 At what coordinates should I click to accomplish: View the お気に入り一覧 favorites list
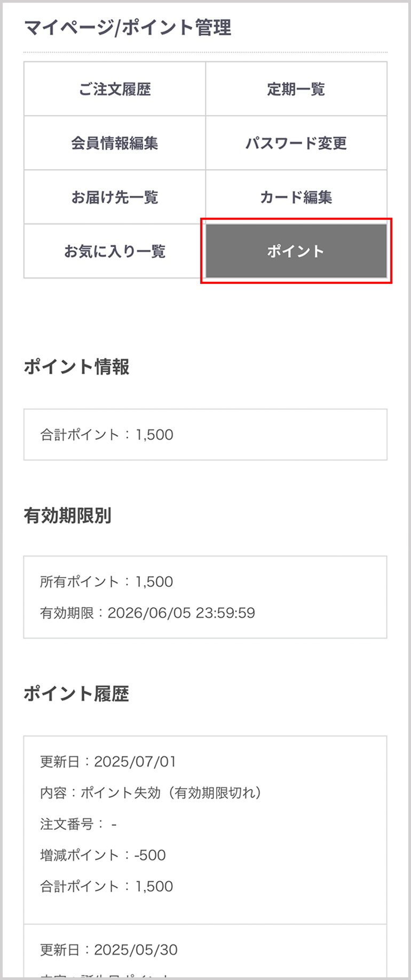tap(115, 251)
